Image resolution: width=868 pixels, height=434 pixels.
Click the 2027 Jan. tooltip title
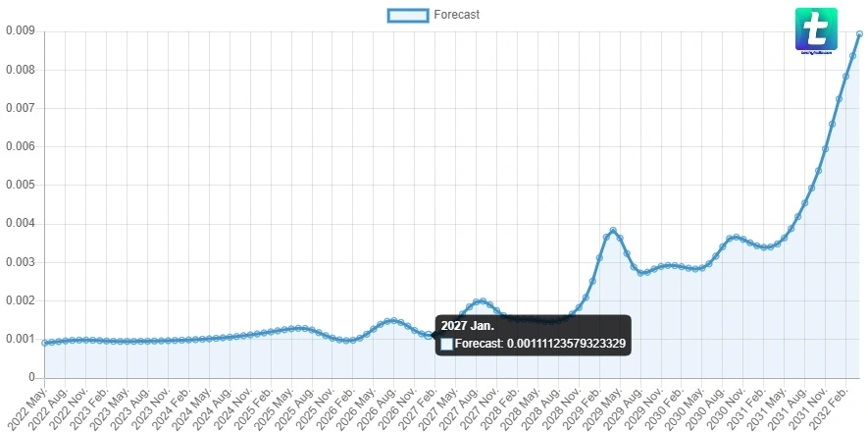pos(467,325)
